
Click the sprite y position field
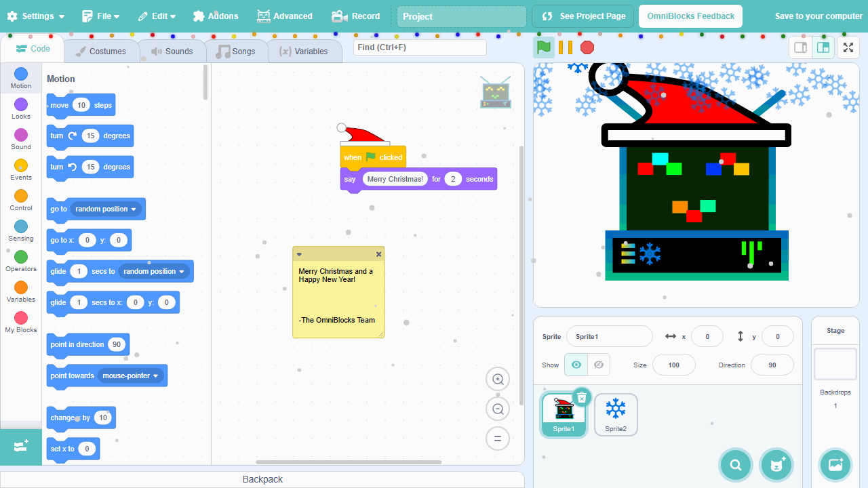point(778,336)
